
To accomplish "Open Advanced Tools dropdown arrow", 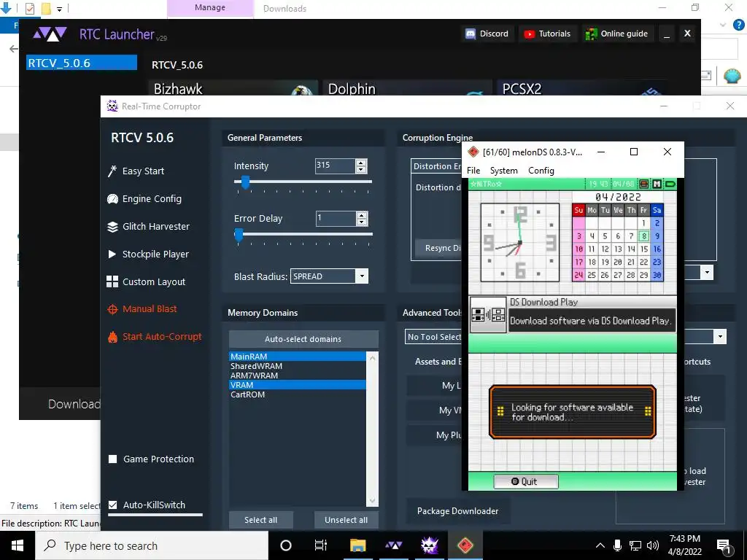I will pos(720,336).
